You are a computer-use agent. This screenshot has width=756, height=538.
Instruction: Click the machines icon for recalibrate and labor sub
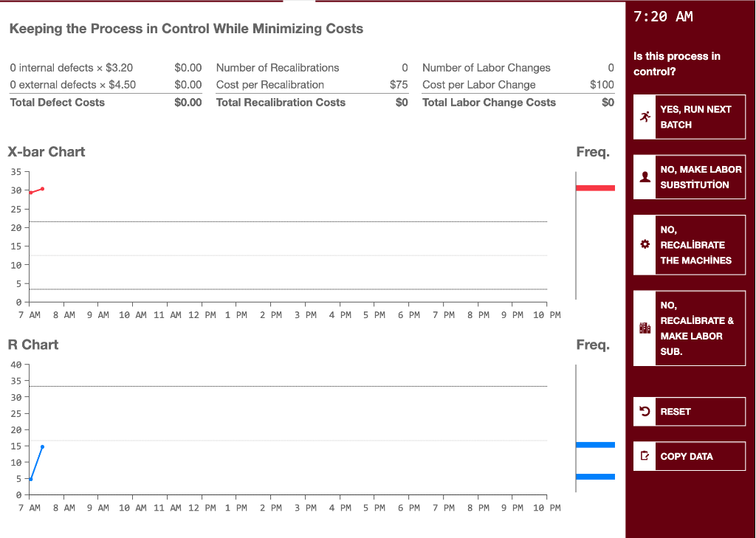click(x=644, y=327)
